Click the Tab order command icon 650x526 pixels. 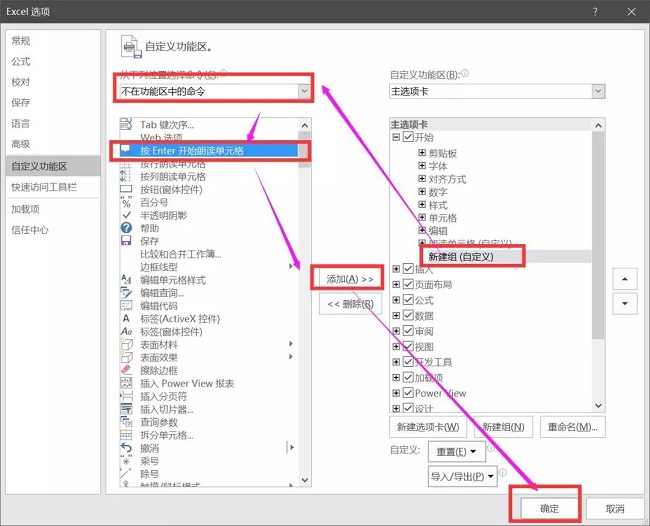(126, 124)
